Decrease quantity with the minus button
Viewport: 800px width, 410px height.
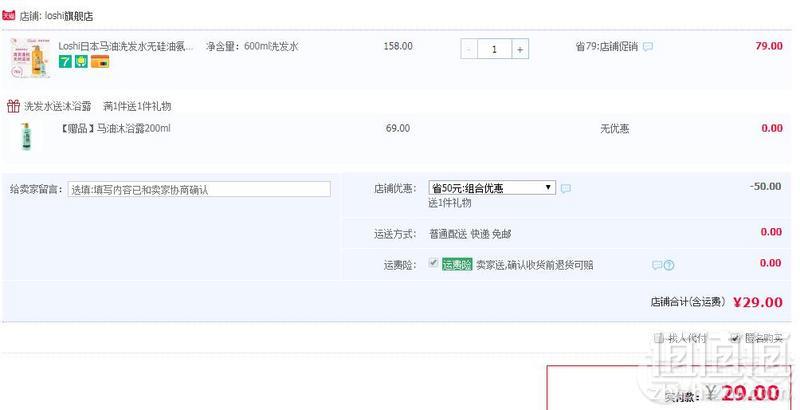(x=469, y=49)
